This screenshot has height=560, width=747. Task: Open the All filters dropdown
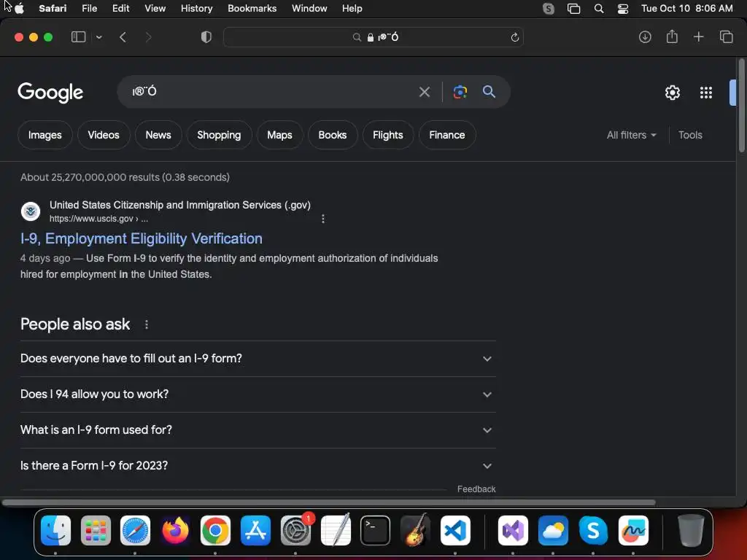tap(631, 135)
